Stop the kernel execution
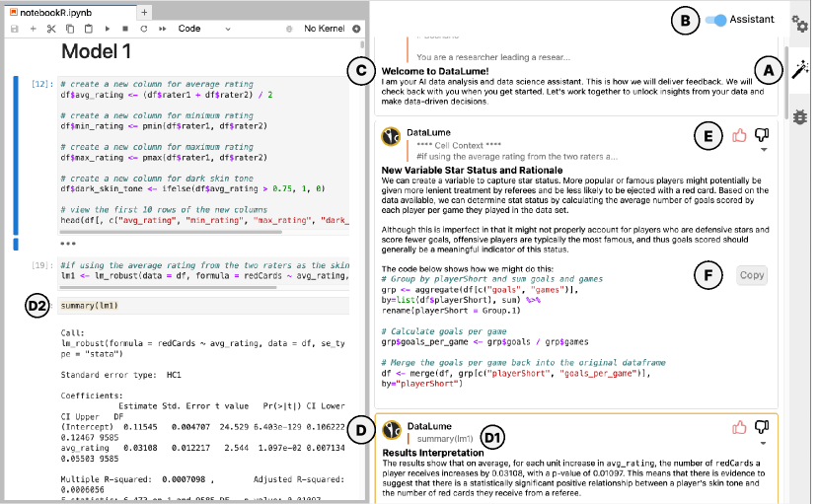 125,29
